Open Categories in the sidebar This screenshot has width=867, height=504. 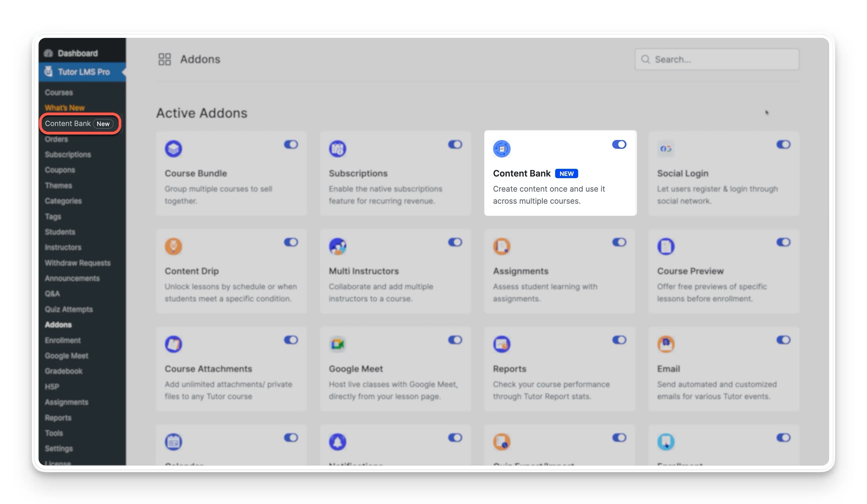click(x=63, y=201)
